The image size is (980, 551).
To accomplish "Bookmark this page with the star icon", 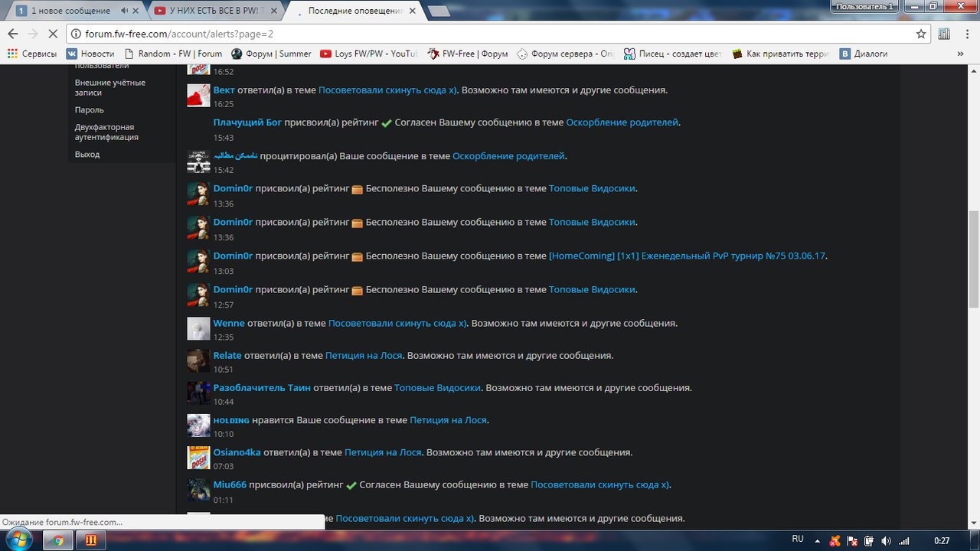I will pos(921,34).
